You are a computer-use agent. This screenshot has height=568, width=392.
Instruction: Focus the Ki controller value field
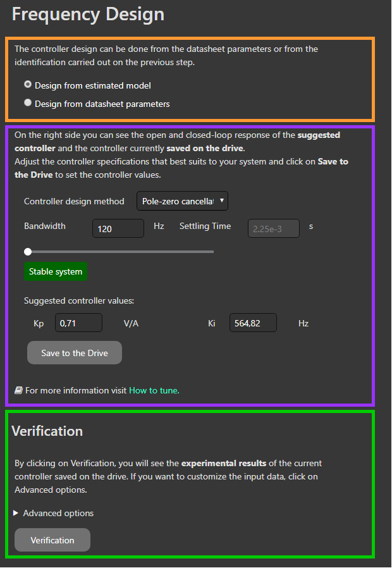coord(252,323)
